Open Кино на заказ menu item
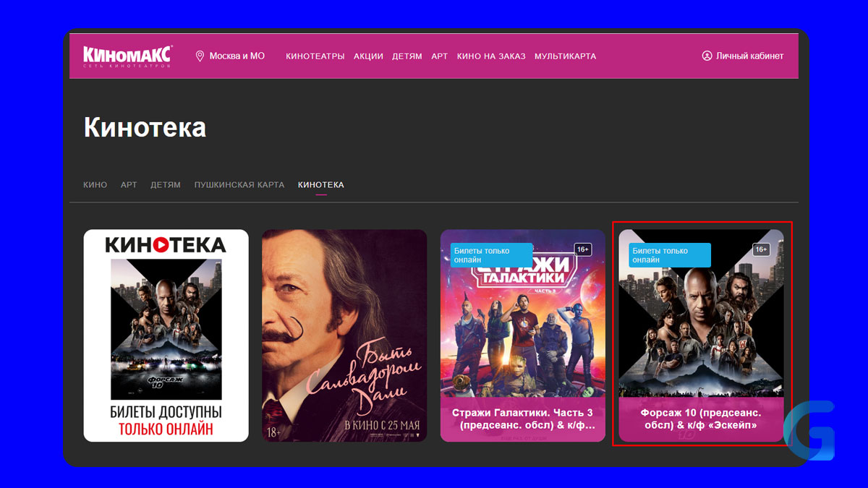Screen dimensions: 868x488 pos(491,56)
